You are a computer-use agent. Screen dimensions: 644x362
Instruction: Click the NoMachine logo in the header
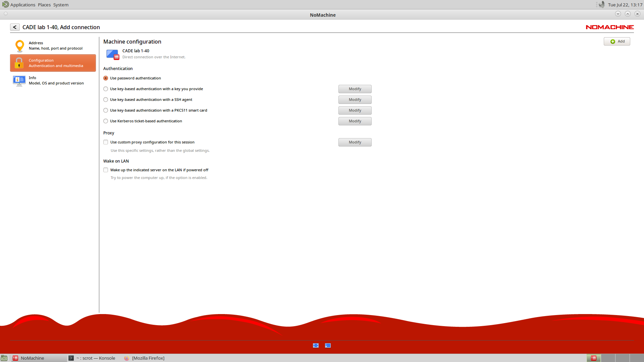pyautogui.click(x=609, y=27)
